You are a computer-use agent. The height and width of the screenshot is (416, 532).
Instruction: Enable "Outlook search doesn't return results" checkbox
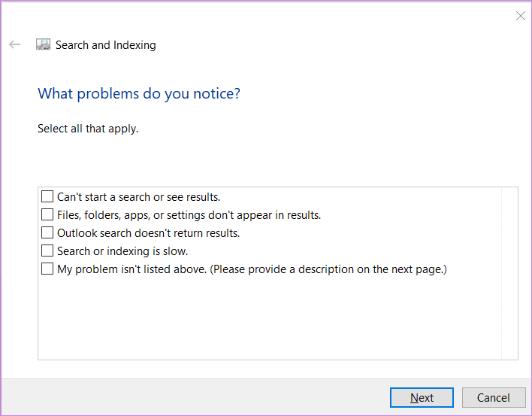47,232
